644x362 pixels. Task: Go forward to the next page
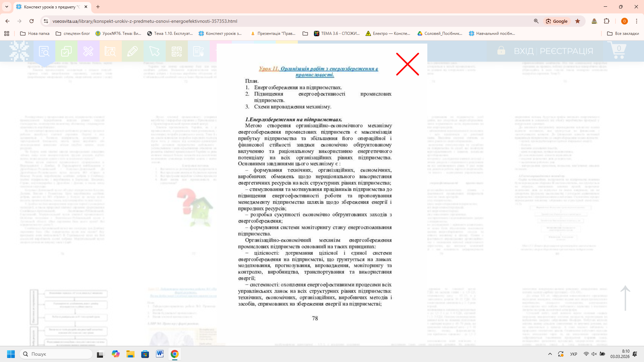click(19, 21)
